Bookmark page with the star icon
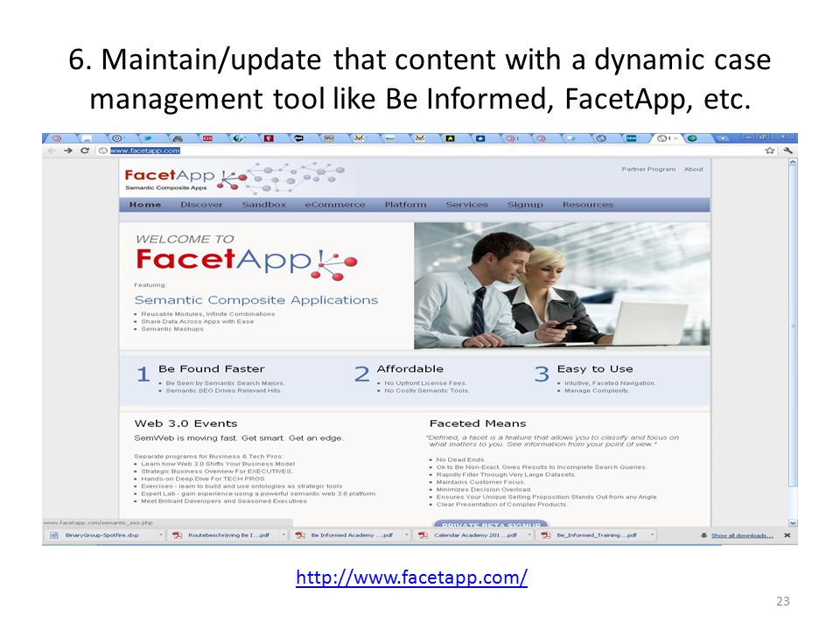This screenshot has width=840, height=630. coord(770,150)
